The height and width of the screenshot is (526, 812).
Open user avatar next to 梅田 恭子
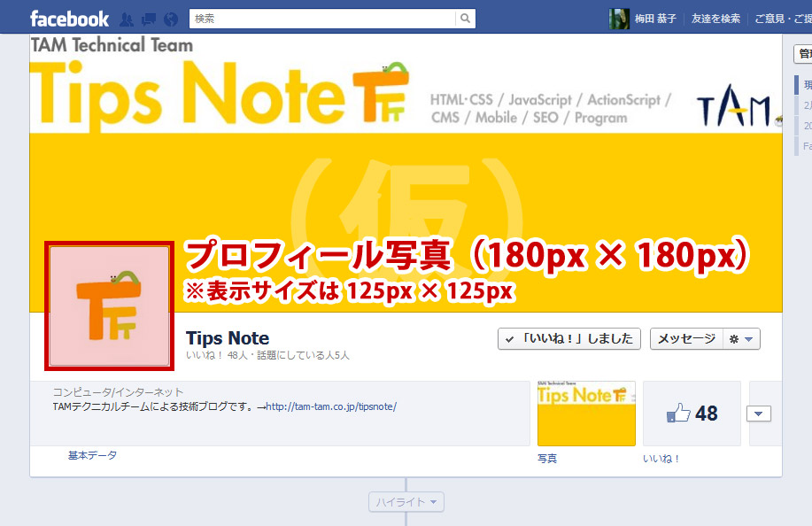[619, 19]
